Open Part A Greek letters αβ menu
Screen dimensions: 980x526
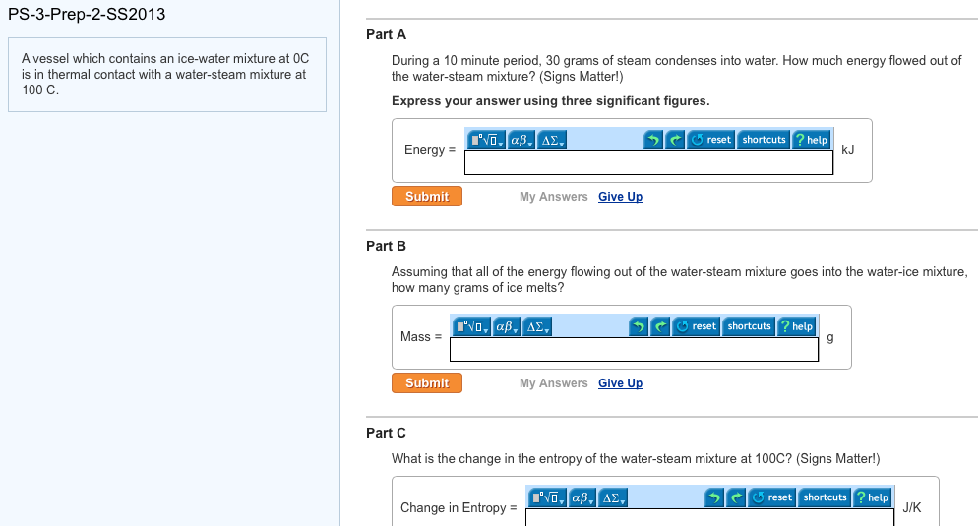[x=521, y=140]
